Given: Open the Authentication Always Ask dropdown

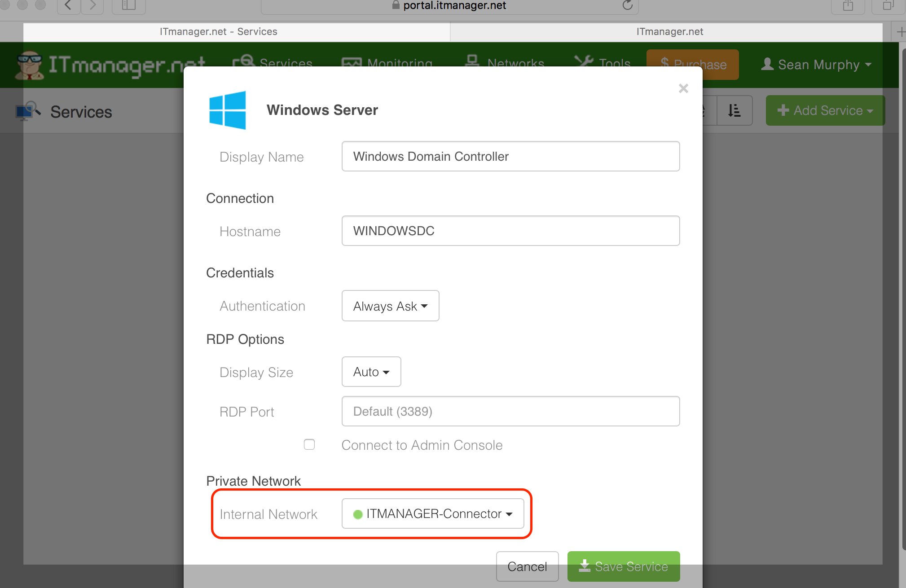Looking at the screenshot, I should tap(390, 306).
